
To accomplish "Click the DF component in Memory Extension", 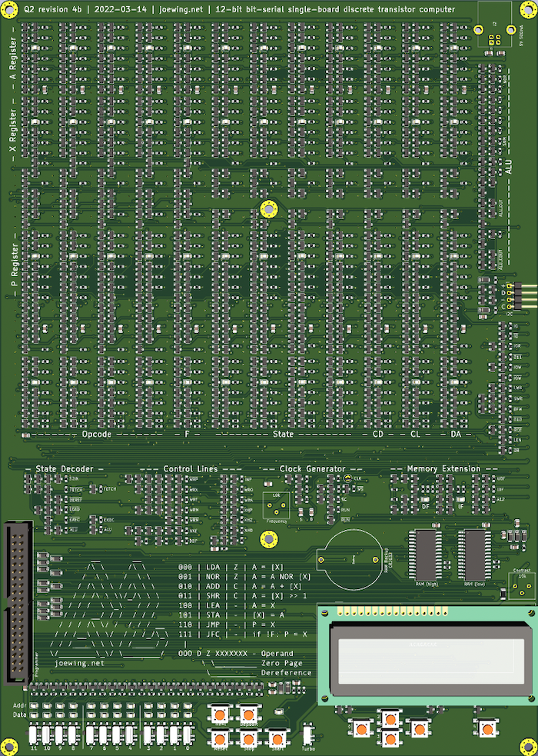I will tap(425, 501).
